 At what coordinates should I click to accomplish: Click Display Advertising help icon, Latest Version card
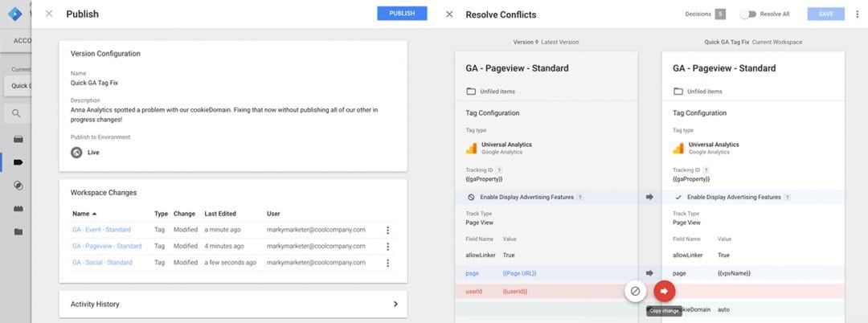(579, 197)
